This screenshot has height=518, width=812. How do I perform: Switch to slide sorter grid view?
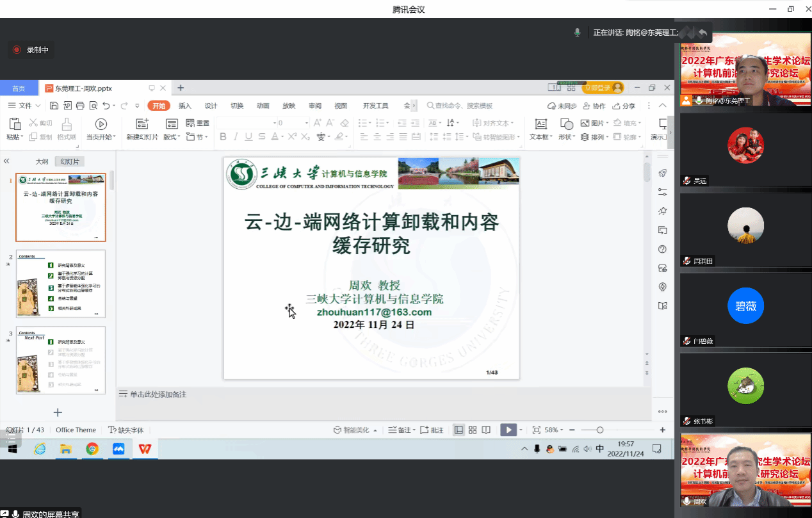pyautogui.click(x=473, y=430)
